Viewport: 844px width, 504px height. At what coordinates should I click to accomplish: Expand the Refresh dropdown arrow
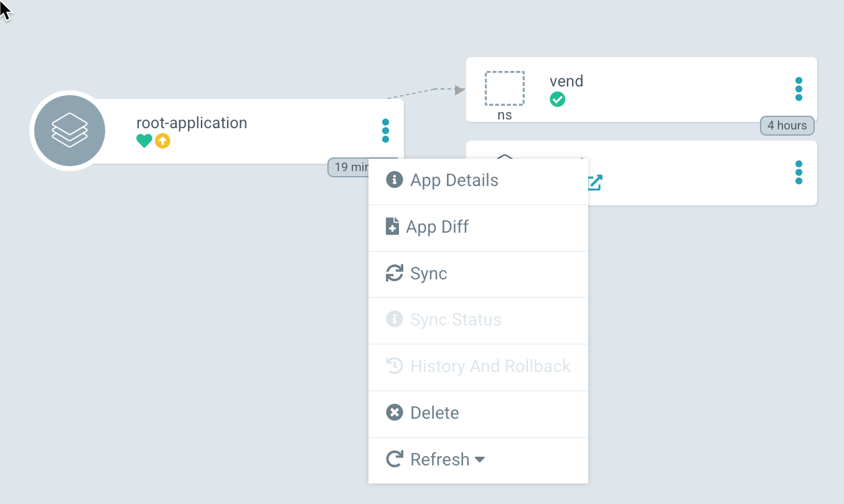coord(479,460)
